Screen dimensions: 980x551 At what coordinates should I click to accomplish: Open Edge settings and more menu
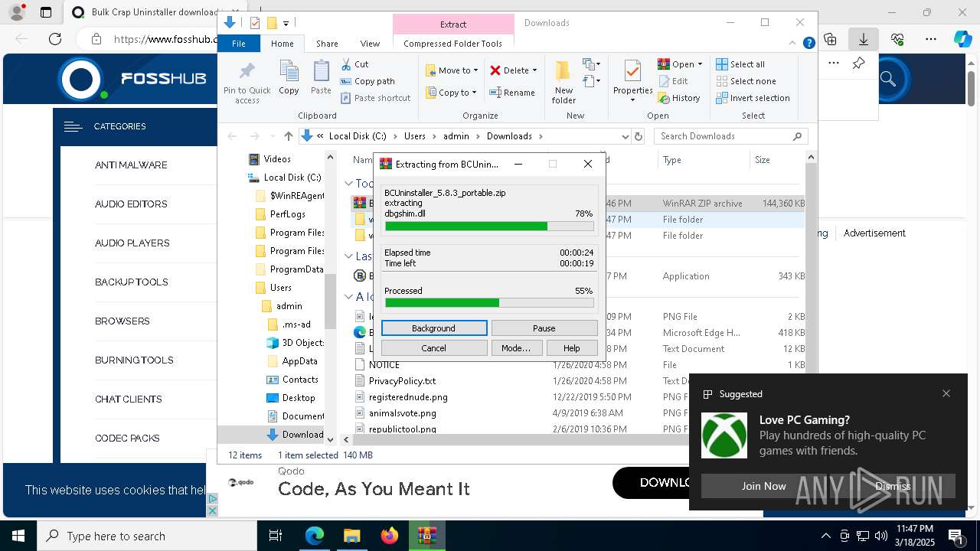point(931,39)
